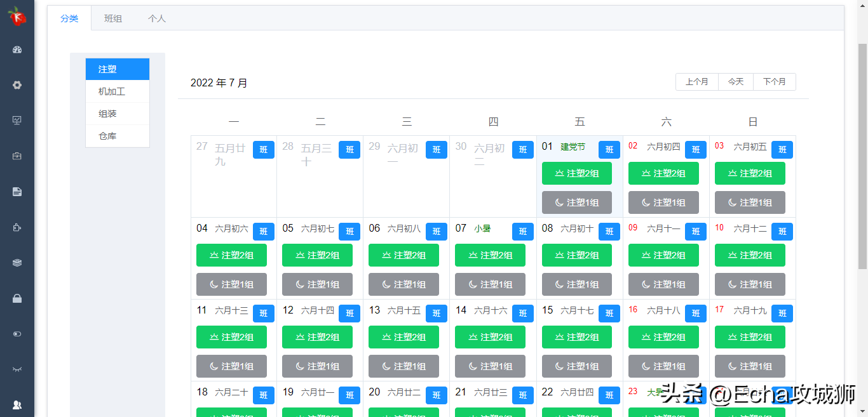Open day shift 注塑2组 on July 08
Image resolution: width=868 pixels, height=417 pixels.
pyautogui.click(x=577, y=255)
